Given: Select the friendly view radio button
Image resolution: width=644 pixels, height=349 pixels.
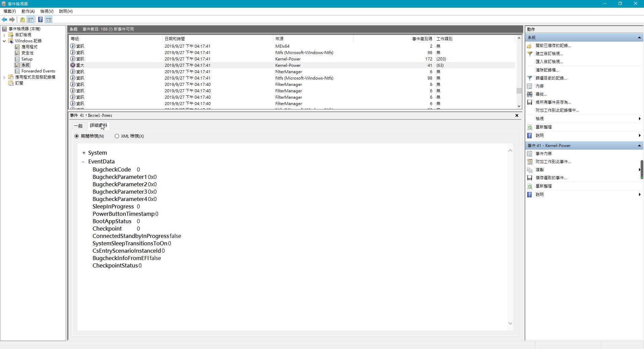Looking at the screenshot, I should pyautogui.click(x=77, y=136).
